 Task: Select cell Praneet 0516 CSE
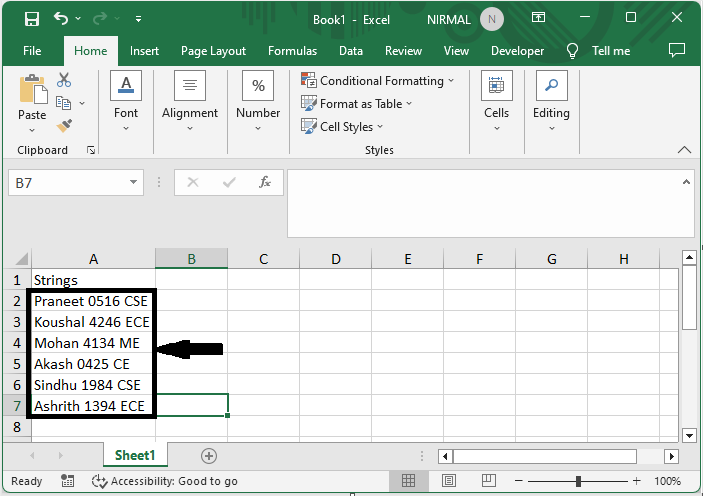click(93, 301)
